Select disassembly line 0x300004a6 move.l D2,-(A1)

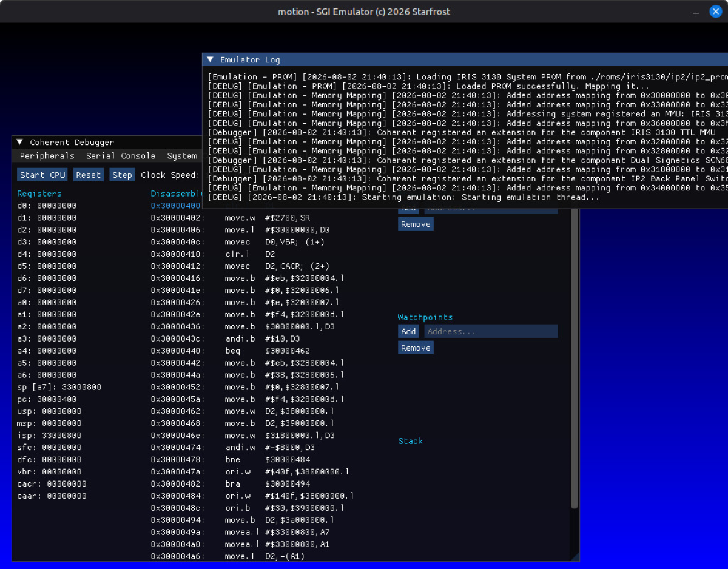tap(227, 556)
